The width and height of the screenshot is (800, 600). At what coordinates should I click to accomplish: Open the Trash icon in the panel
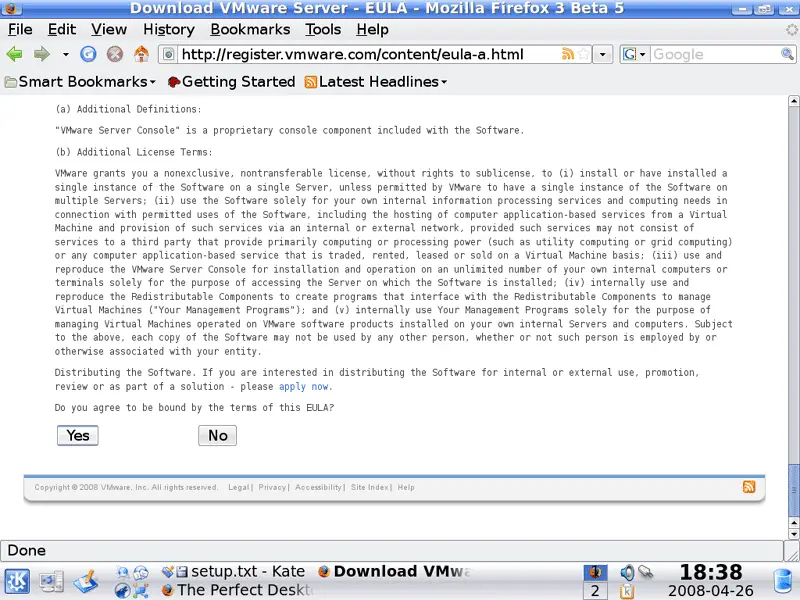pyautogui.click(x=783, y=582)
